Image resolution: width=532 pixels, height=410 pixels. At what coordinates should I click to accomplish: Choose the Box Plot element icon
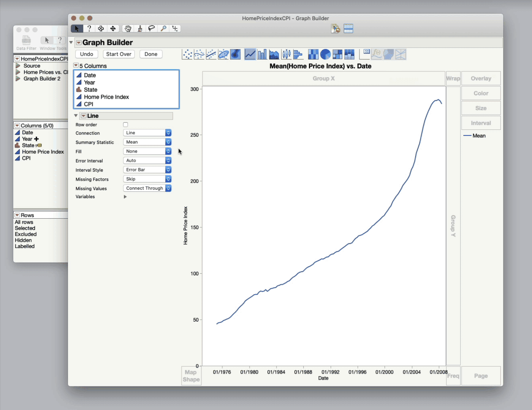click(x=286, y=54)
